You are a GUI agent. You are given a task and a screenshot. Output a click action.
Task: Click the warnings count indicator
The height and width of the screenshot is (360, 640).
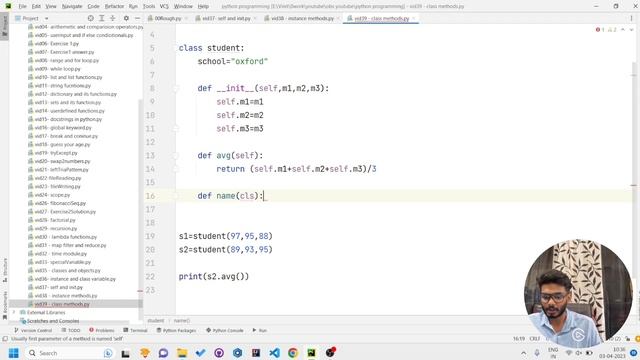pyautogui.click(x=612, y=30)
